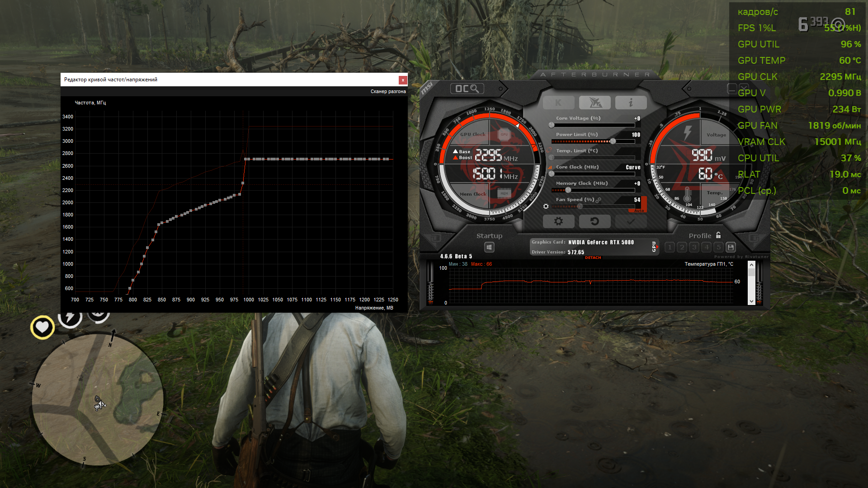868x488 pixels.
Task: Reset settings with the circular arrow button
Action: (594, 221)
